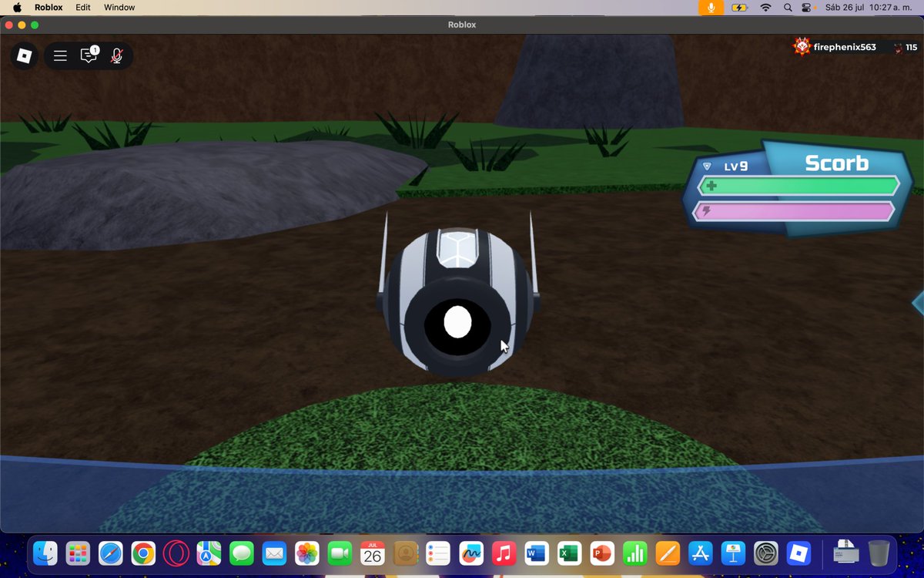Open the Roblox logo menu button

click(25, 55)
